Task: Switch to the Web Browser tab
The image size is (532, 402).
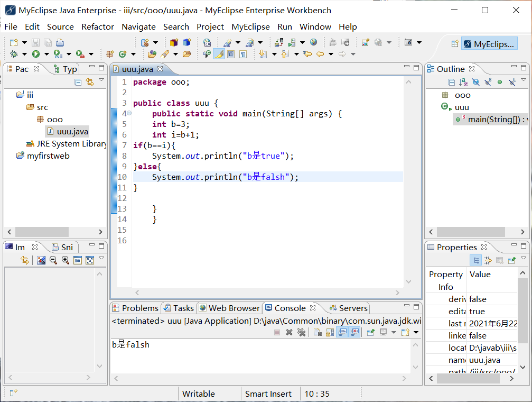Action: pos(230,308)
